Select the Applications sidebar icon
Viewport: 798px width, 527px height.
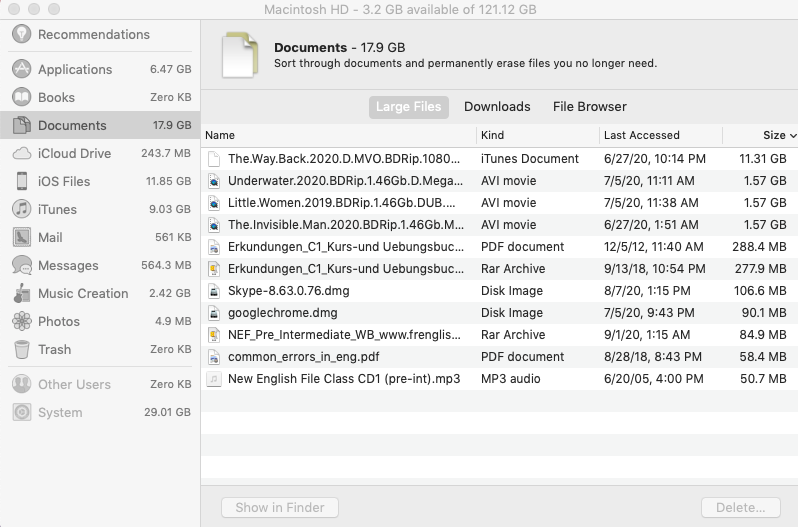pos(21,69)
